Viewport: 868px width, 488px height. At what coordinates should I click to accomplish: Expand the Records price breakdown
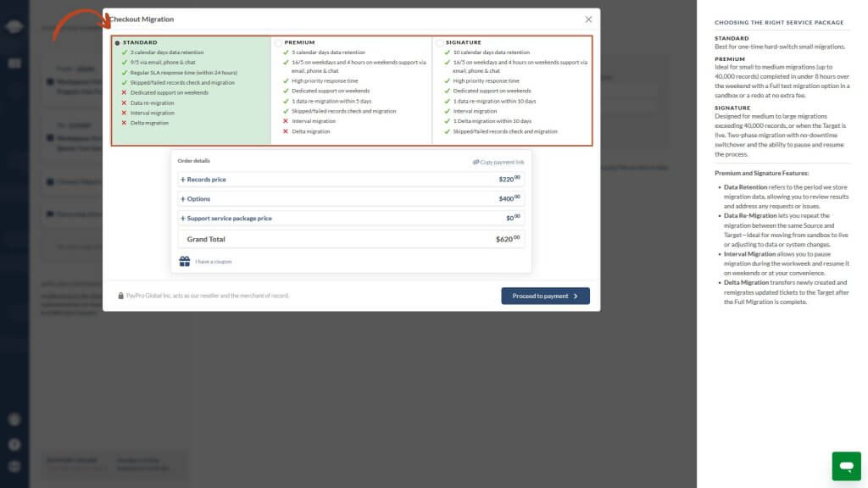pyautogui.click(x=207, y=180)
